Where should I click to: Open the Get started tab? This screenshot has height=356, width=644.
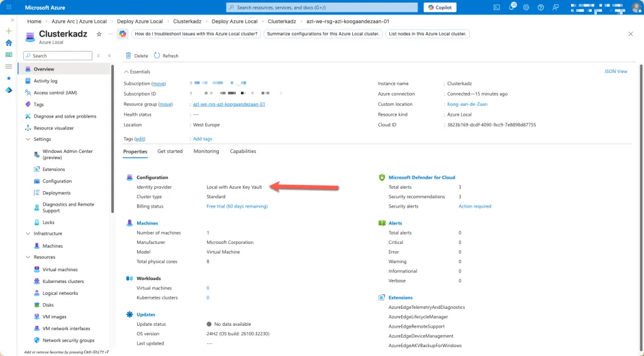(x=170, y=152)
